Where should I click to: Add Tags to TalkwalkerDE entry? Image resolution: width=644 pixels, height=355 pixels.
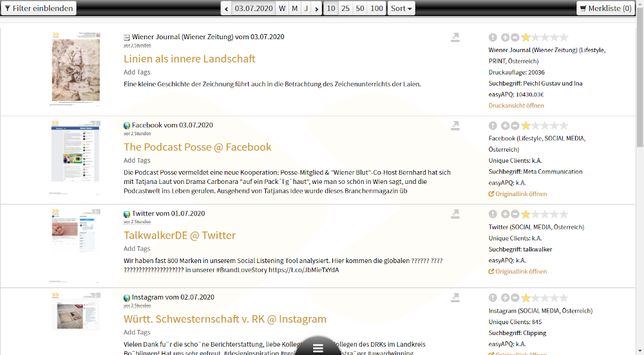[x=137, y=248]
